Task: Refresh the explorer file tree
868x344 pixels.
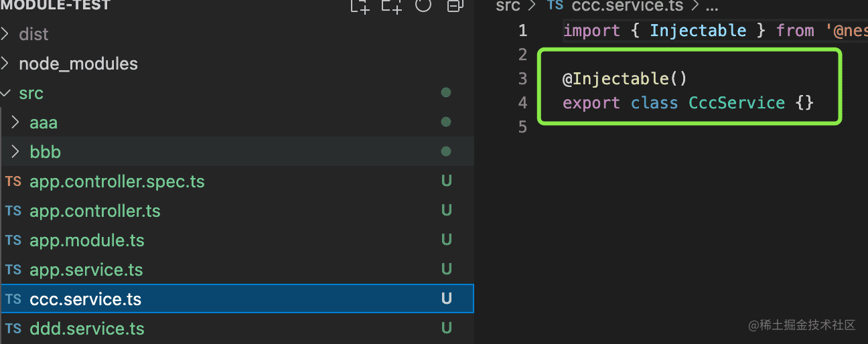Action: click(x=423, y=7)
